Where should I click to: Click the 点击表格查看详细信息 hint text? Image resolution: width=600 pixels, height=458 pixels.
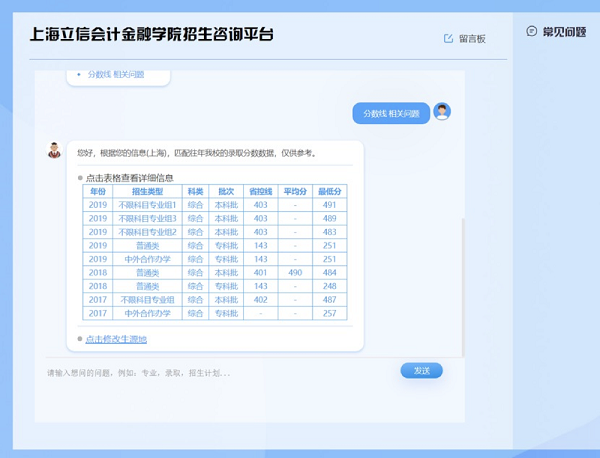(129, 178)
